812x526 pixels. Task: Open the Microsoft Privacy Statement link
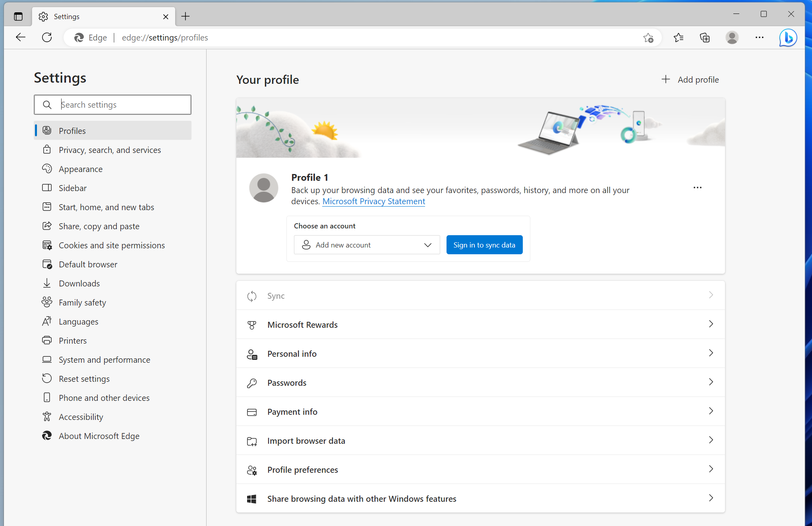pyautogui.click(x=373, y=201)
